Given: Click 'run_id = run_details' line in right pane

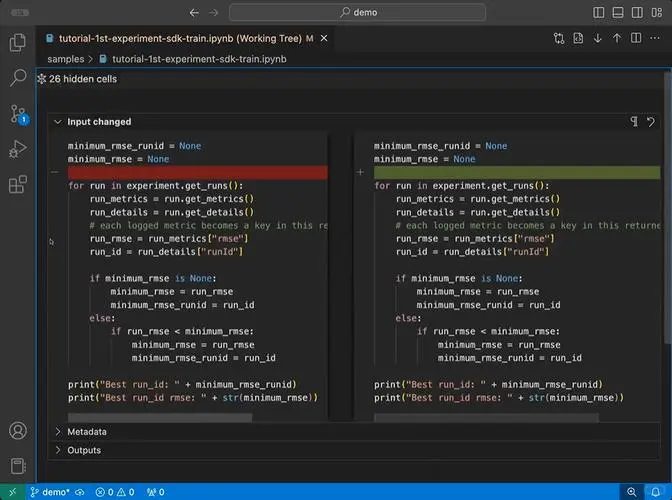Looking at the screenshot, I should (x=472, y=252).
